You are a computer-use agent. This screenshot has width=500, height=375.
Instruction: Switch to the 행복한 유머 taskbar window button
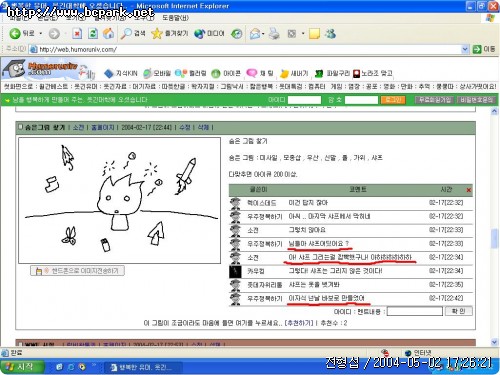click(x=143, y=367)
